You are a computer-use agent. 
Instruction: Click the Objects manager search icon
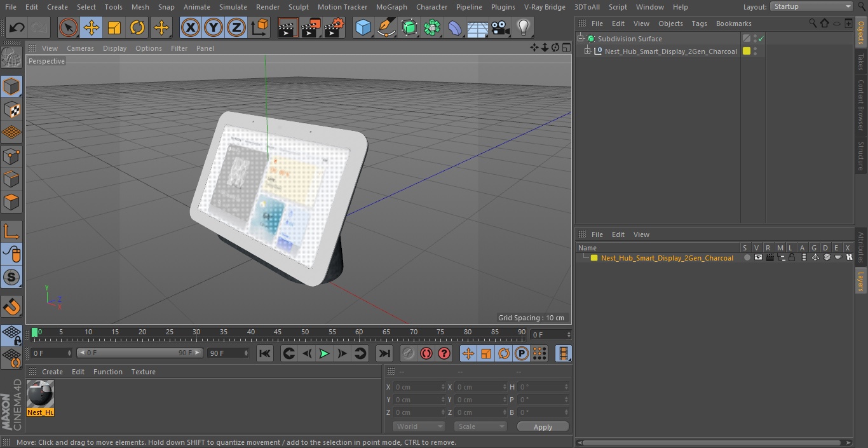(812, 24)
